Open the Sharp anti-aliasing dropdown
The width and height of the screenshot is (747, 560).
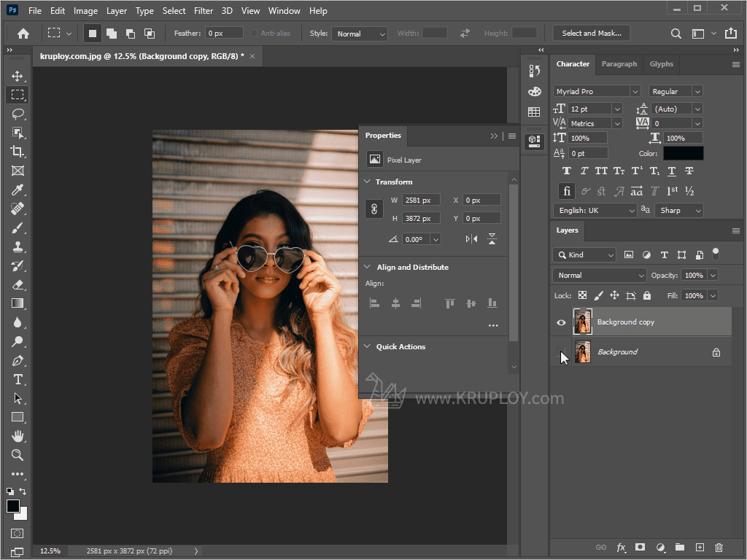679,211
